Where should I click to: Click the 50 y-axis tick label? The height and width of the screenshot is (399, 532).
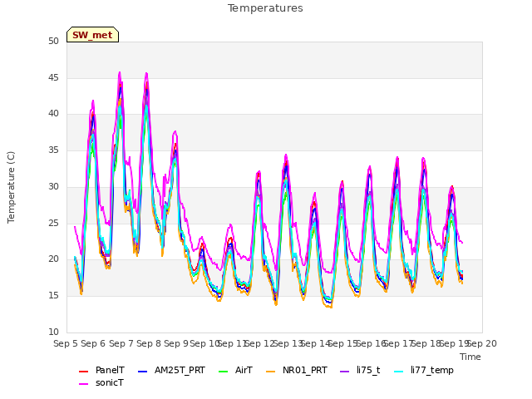[53, 41]
